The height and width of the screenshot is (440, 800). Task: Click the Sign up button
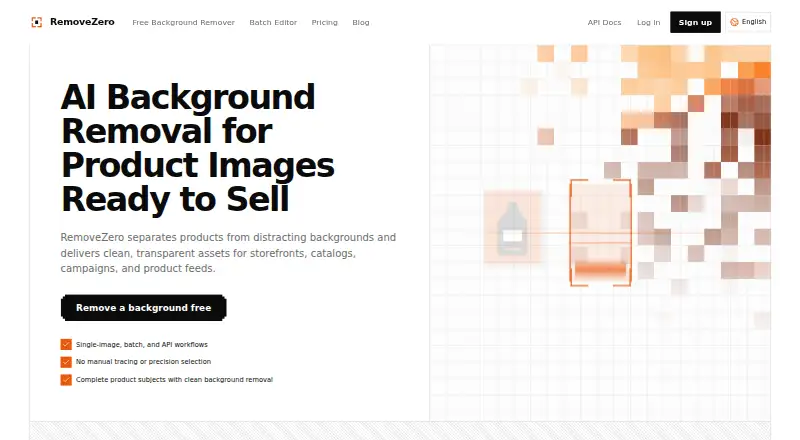click(695, 22)
